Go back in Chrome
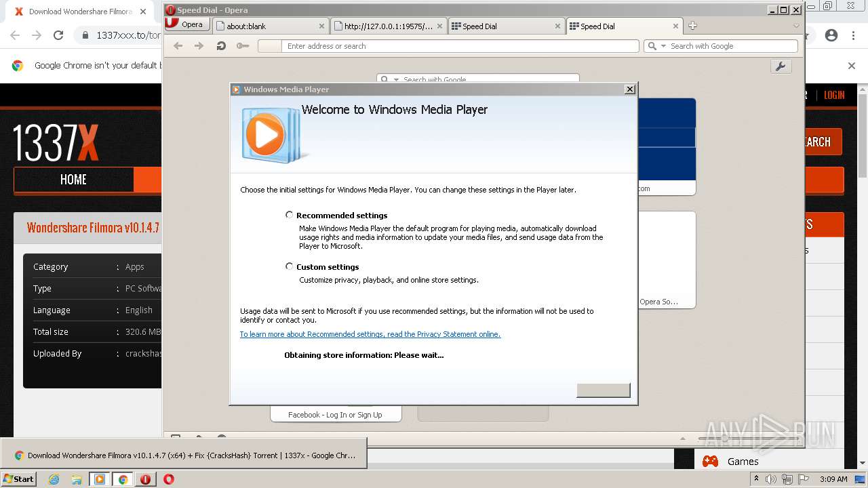The image size is (868, 488). 15,35
